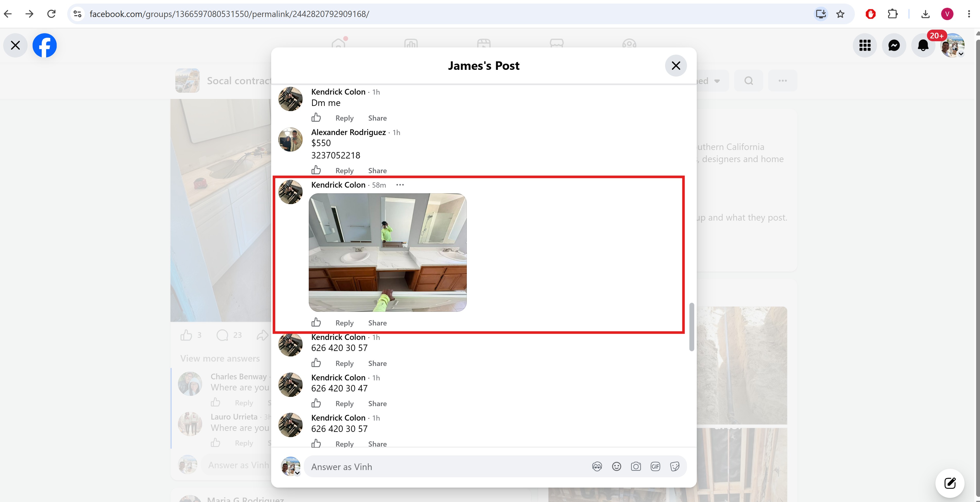This screenshot has height=502, width=980.
Task: Open the red ad blocker extension
Action: pyautogui.click(x=870, y=14)
